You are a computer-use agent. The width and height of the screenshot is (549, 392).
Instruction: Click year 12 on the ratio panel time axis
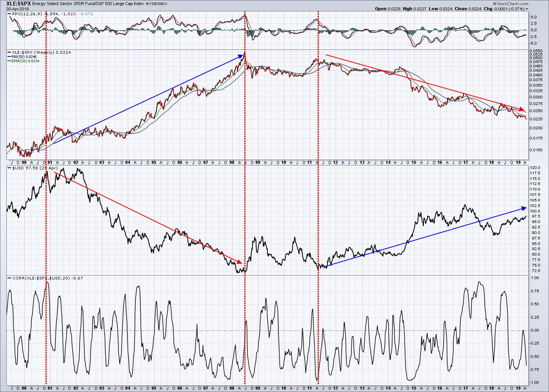[x=336, y=162]
